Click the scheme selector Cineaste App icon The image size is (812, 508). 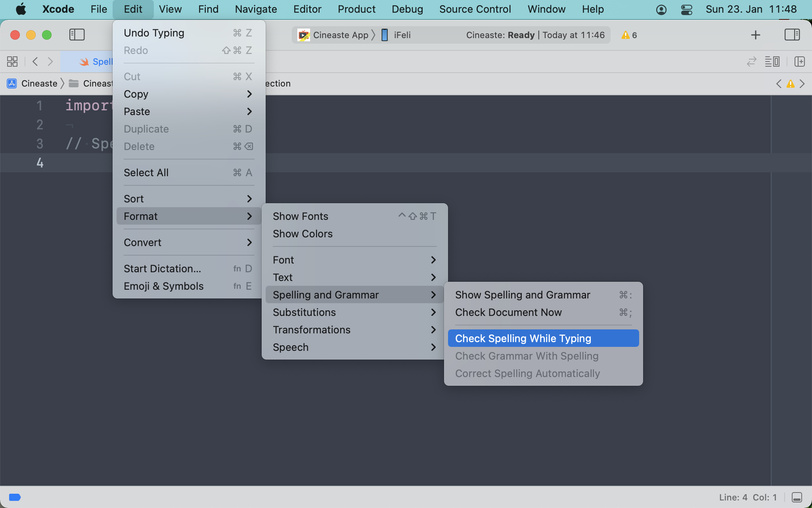pos(303,35)
